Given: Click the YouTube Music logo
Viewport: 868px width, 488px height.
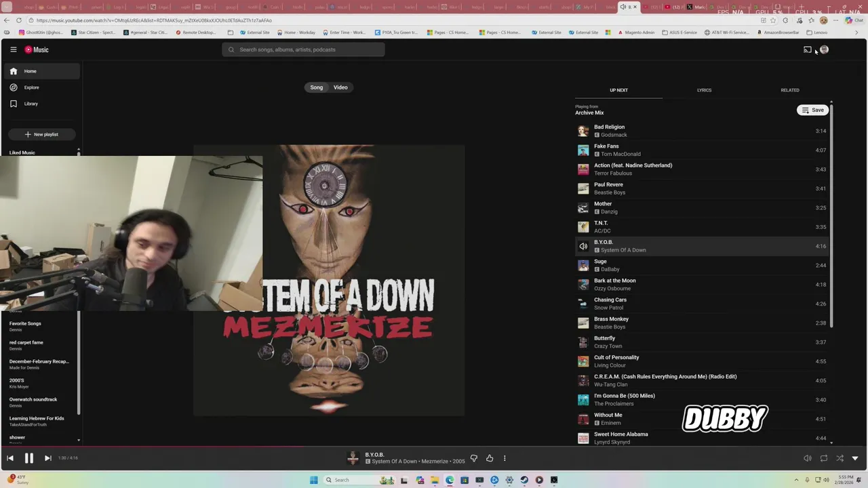Looking at the screenshot, I should pos(37,49).
